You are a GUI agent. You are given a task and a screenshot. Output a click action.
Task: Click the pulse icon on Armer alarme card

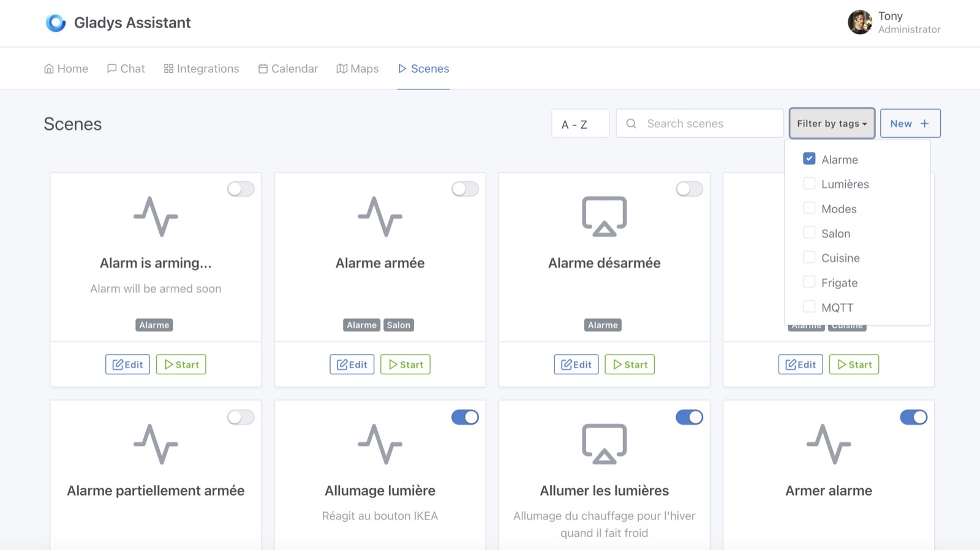click(828, 444)
